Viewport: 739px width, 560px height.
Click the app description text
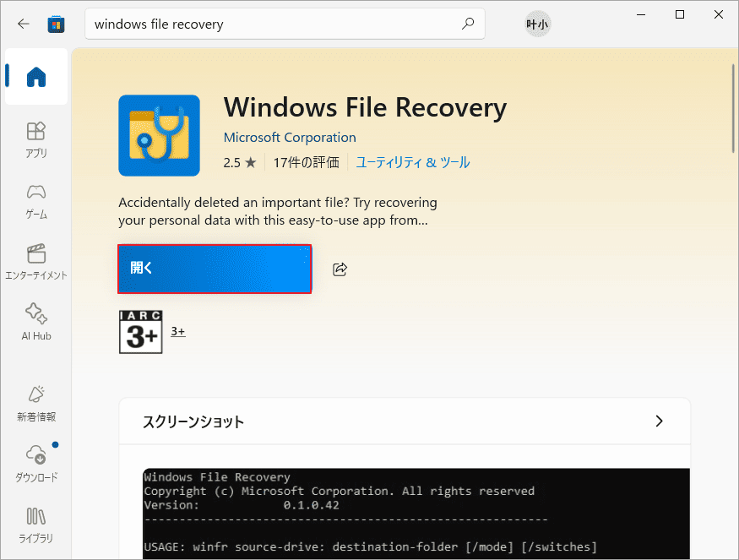tap(278, 211)
